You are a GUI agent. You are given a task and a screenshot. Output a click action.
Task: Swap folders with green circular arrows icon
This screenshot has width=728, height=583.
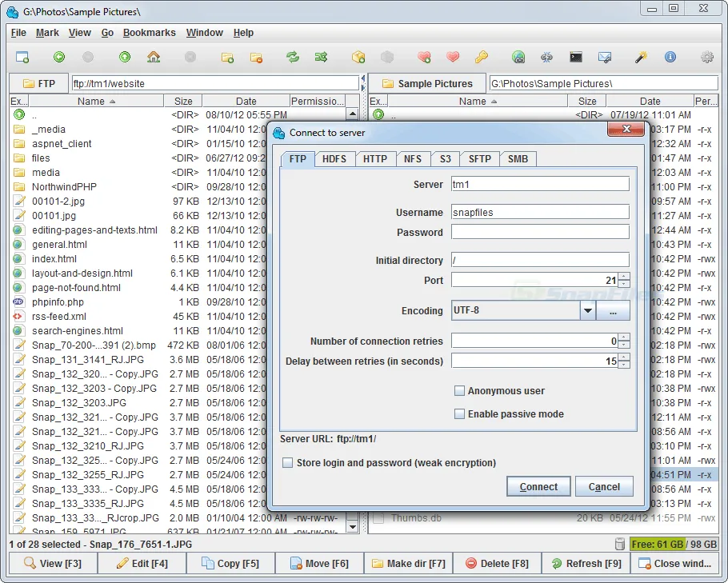coord(293,57)
